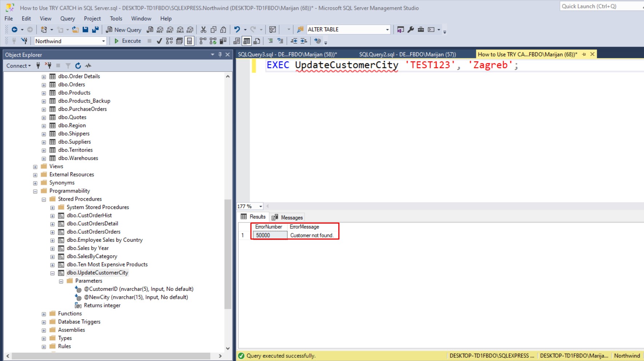Click the Parse checkmark icon in the toolbar

pos(159,41)
